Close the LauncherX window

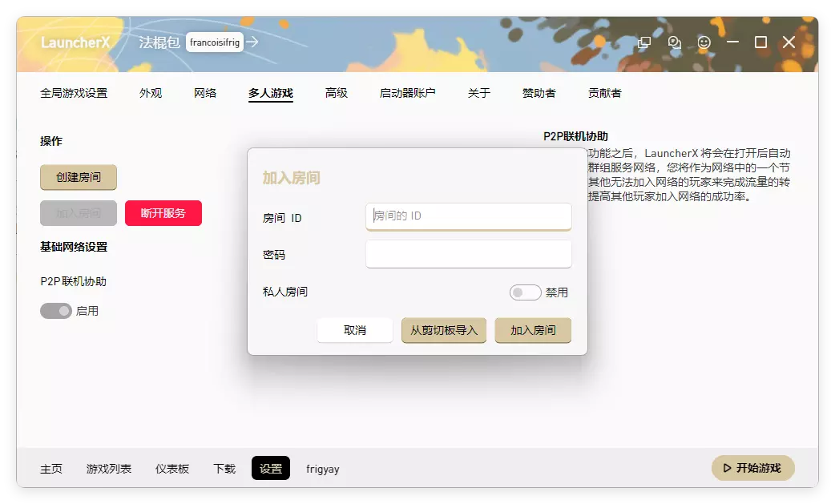click(x=789, y=42)
